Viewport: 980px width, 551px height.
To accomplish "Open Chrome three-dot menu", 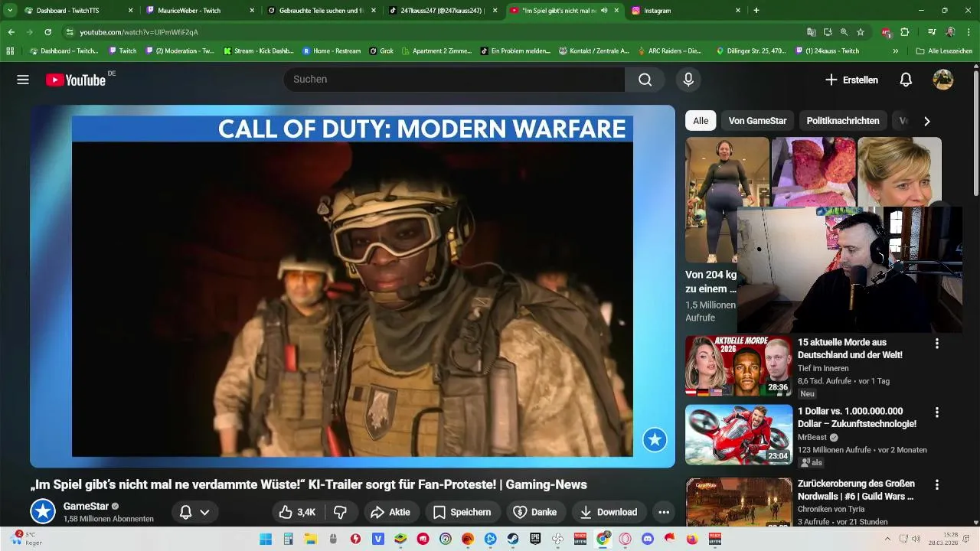I will point(969,32).
